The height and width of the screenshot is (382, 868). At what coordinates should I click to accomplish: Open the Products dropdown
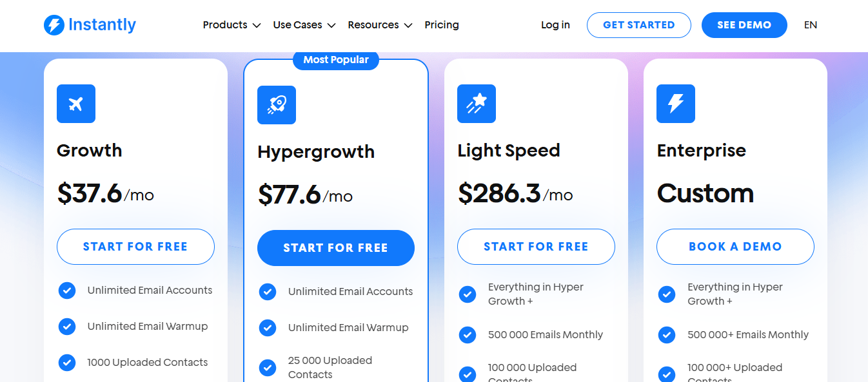click(231, 24)
